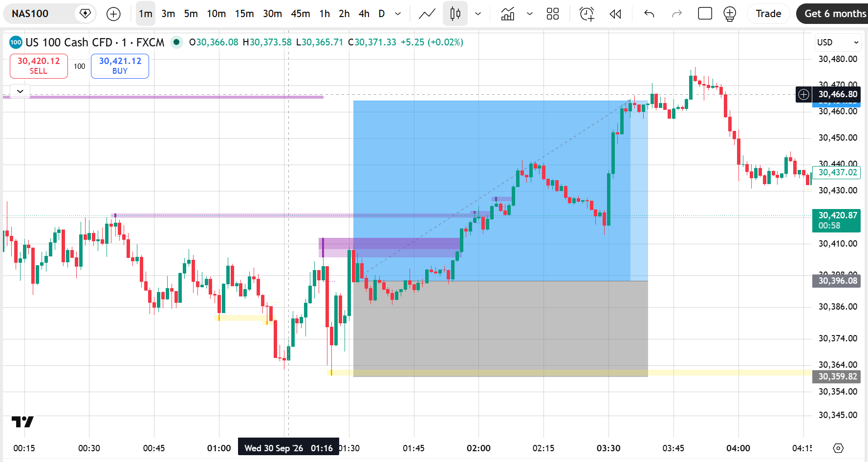Click the 30,421.12 BUY button
868x462 pixels.
pyautogui.click(x=120, y=66)
